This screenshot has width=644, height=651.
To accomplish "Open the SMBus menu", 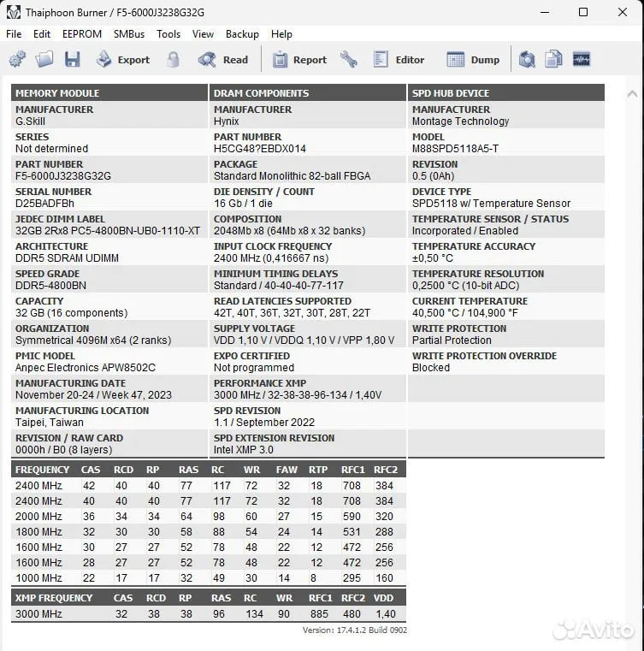I will click(129, 34).
